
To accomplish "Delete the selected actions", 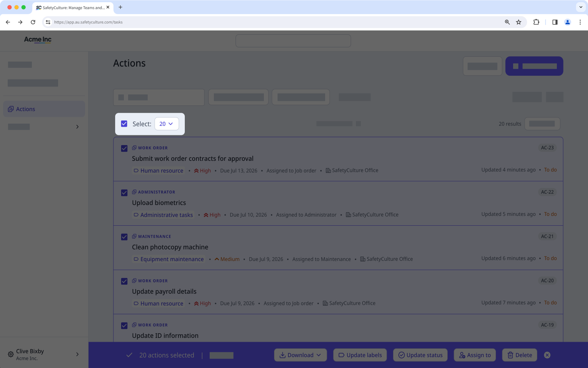I will pyautogui.click(x=520, y=355).
